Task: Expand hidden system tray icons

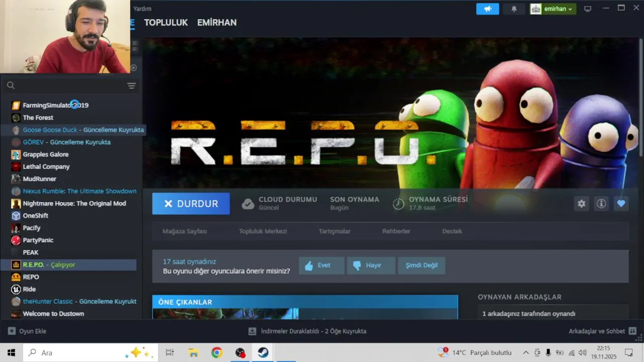Action: [526, 352]
